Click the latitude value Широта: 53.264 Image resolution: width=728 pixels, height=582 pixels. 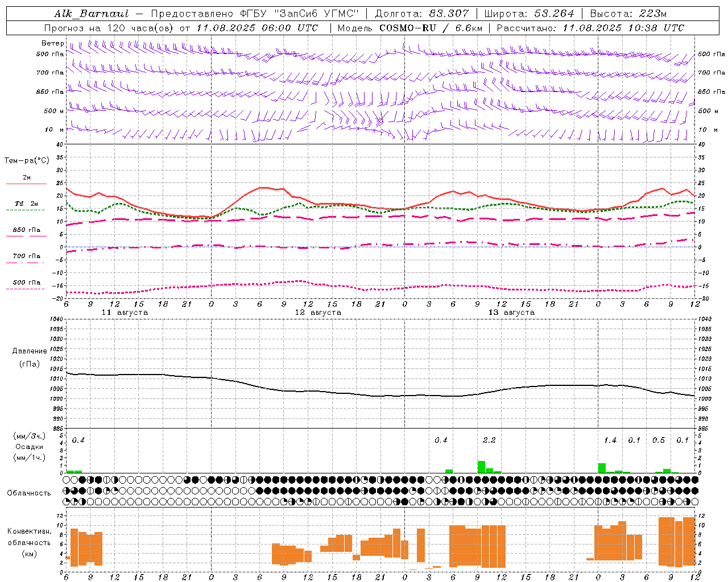529,14
